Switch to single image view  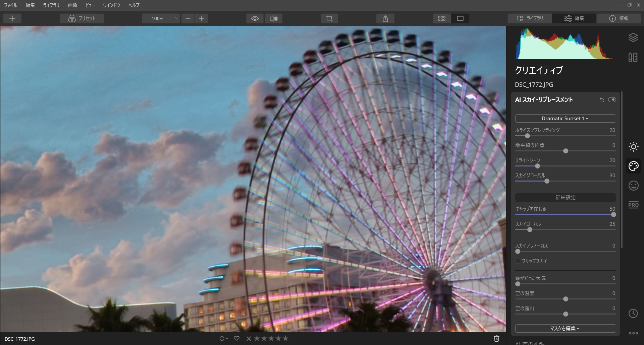coord(460,18)
